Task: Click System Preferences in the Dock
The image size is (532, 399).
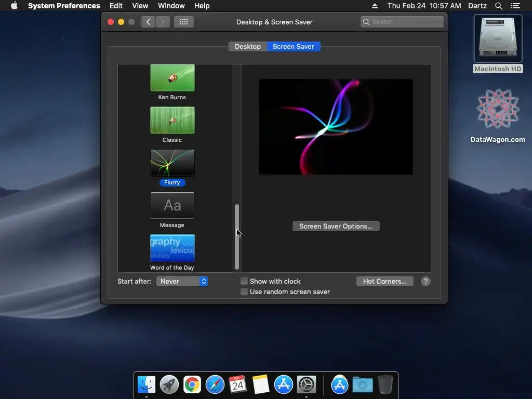Action: [x=307, y=384]
